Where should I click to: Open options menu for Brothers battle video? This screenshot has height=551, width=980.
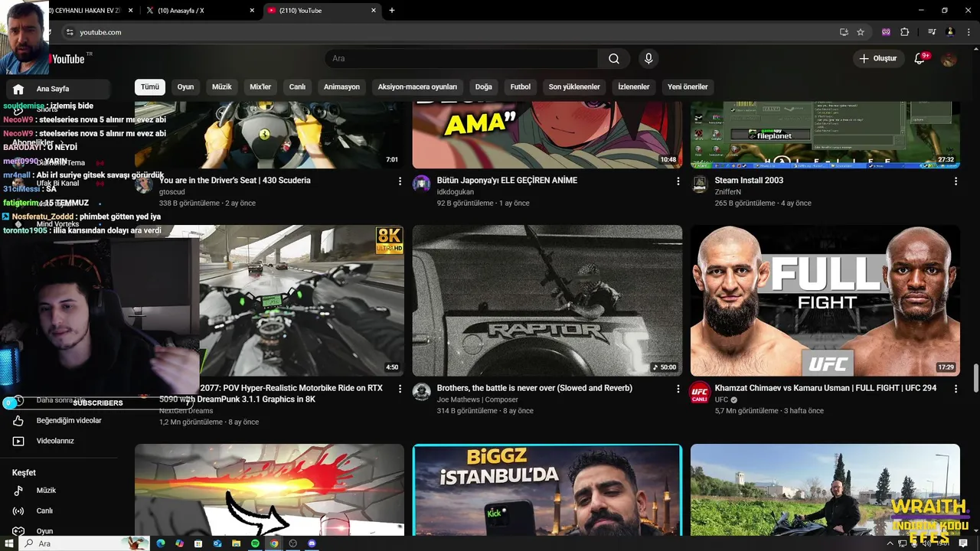678,389
